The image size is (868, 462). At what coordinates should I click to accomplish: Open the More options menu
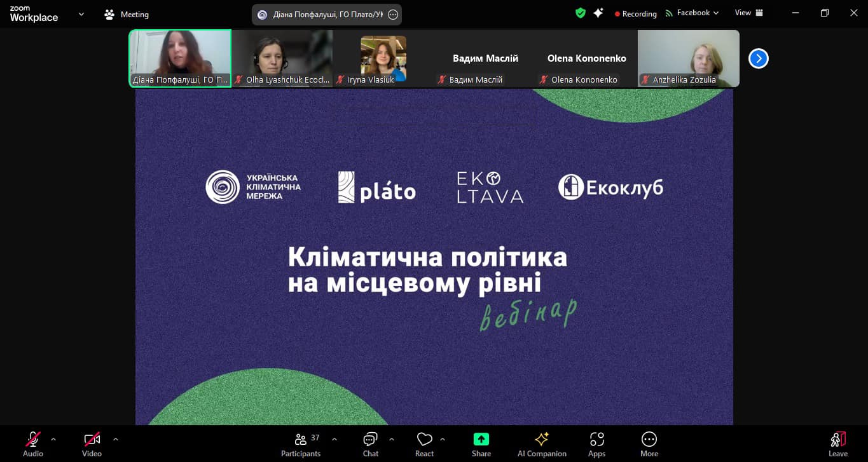[x=649, y=444]
